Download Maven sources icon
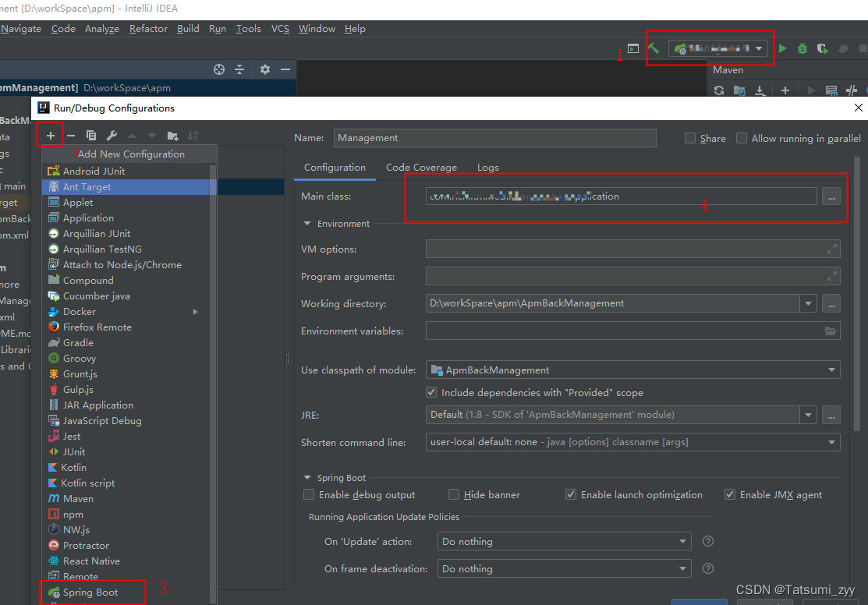 [x=760, y=90]
